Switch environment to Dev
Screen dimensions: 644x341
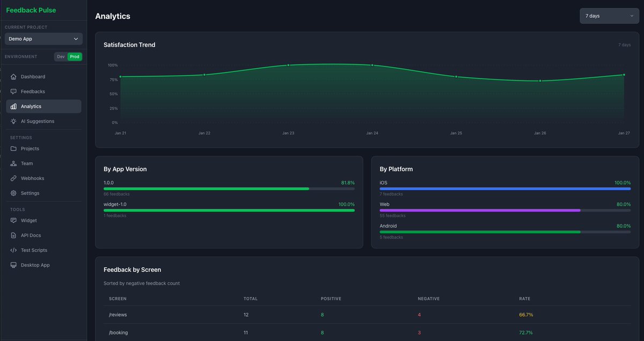61,56
